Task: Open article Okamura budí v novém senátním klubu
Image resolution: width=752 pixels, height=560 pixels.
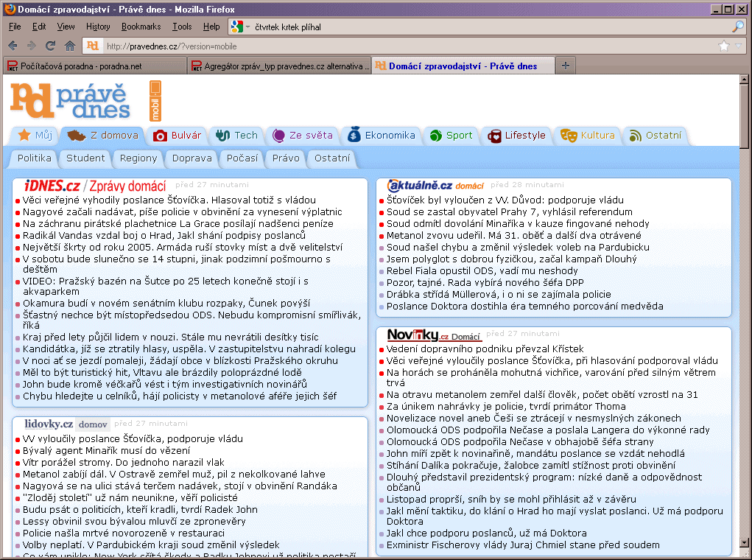Action: (x=166, y=304)
